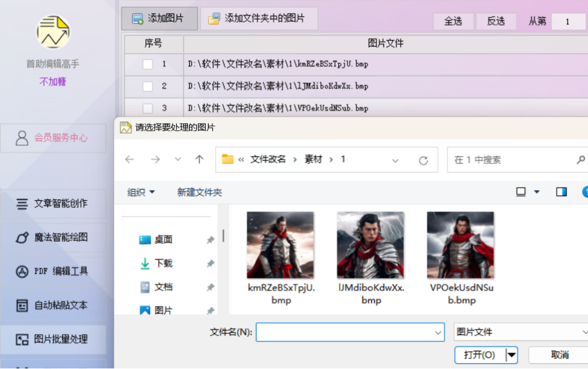Open address bar history dropdown
Image resolution: width=588 pixels, height=369 pixels.
click(x=395, y=161)
